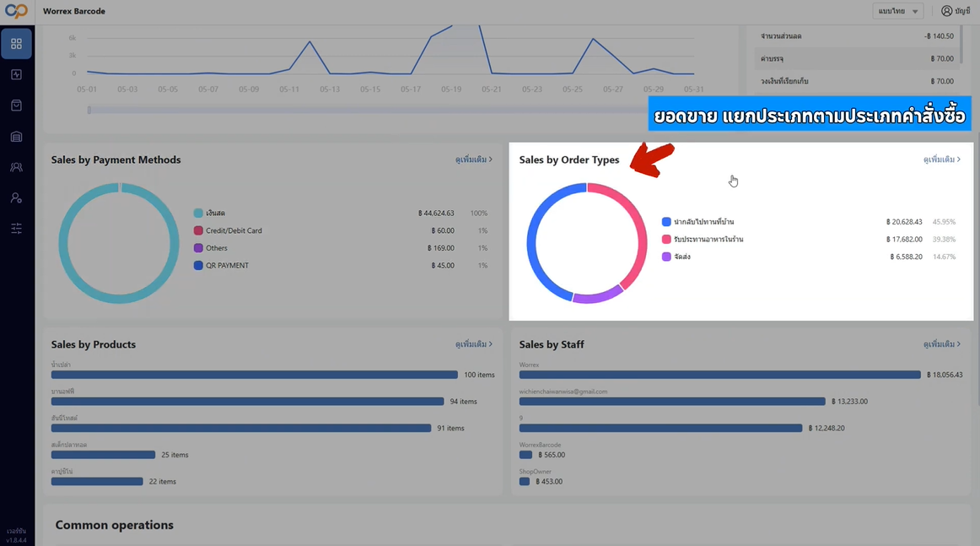Image resolution: width=980 pixels, height=546 pixels.
Task: Click the เงินสด amount ฿ 44,624.63
Action: coord(436,214)
